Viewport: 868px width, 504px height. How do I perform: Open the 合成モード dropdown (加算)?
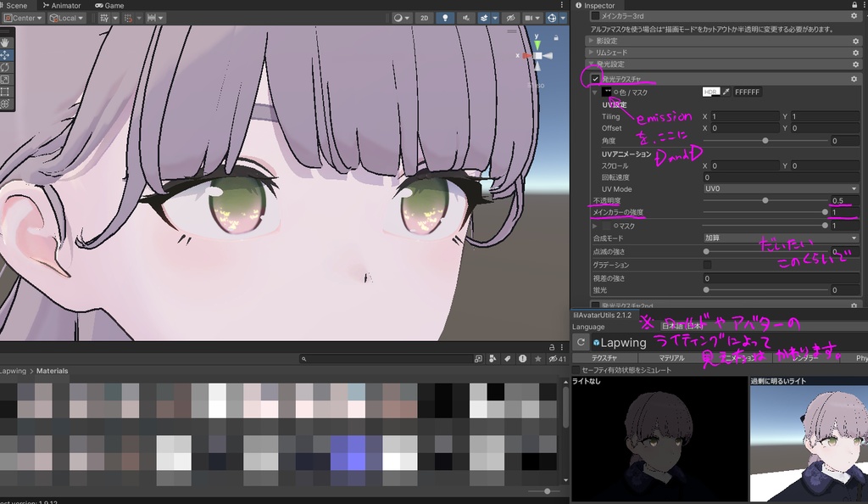[x=781, y=238]
